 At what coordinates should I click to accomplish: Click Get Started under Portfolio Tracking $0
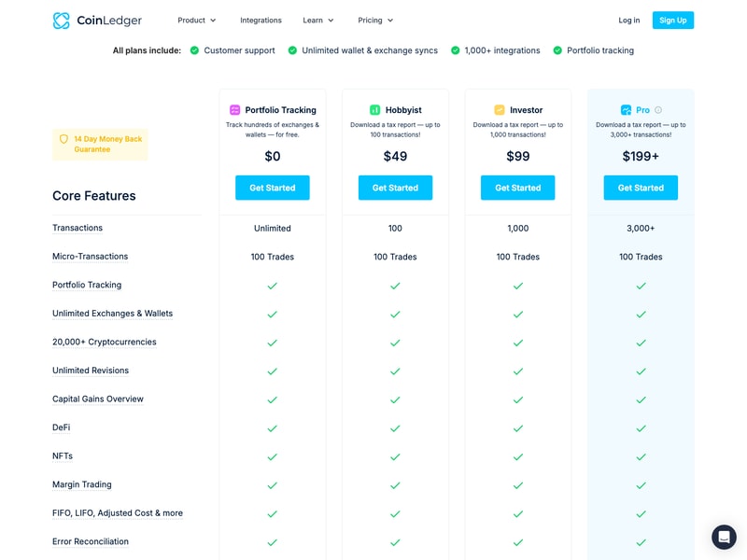click(x=272, y=188)
